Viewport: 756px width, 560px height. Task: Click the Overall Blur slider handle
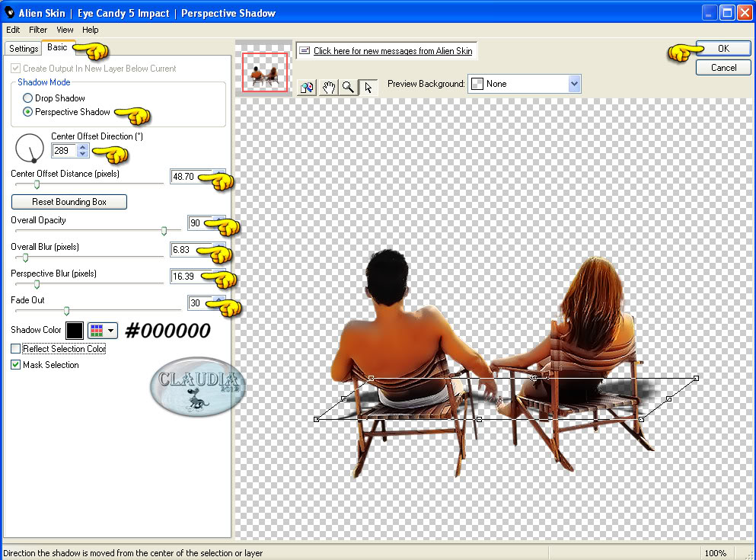[x=26, y=258]
